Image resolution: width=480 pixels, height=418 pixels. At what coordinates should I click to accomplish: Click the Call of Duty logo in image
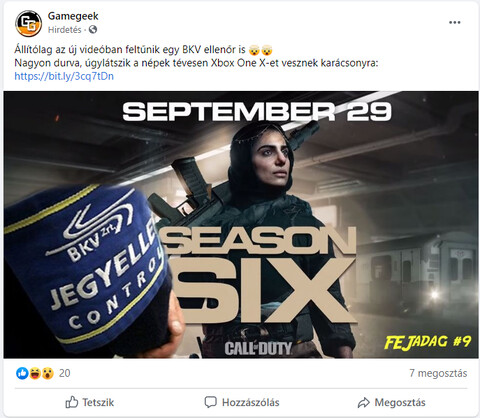[x=258, y=349]
